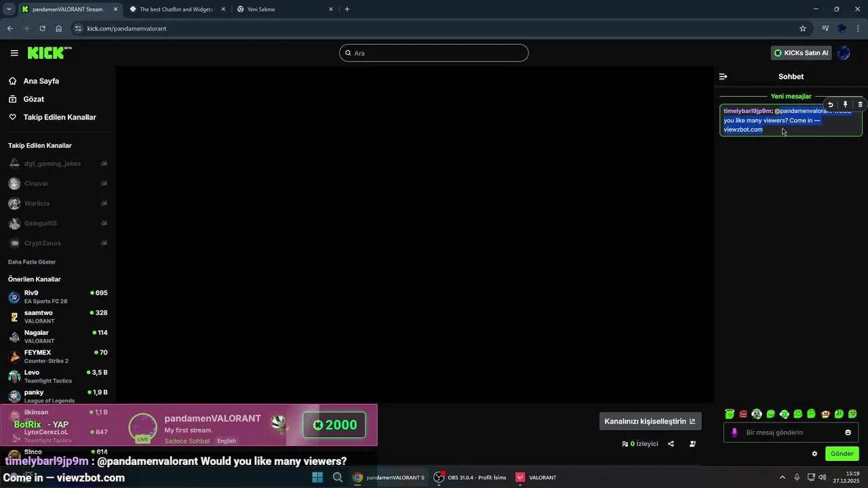The height and width of the screenshot is (488, 868).
Task: Open the emoji picker in the message box
Action: [848, 432]
